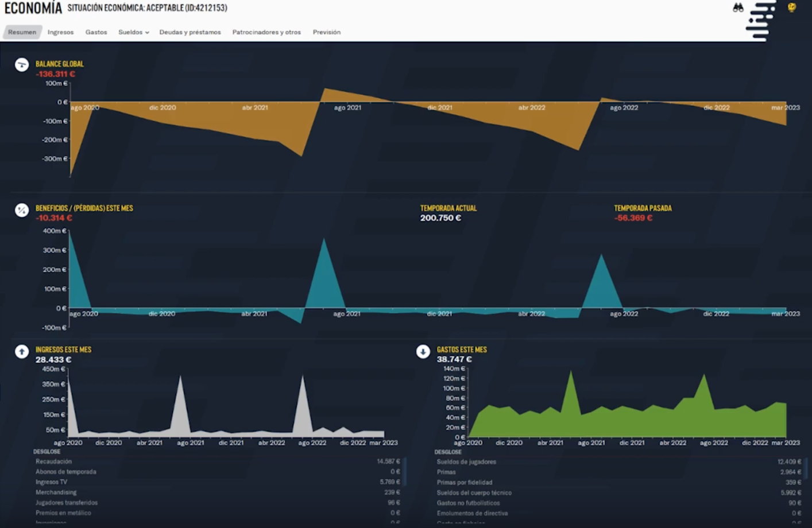Click the -136.311 € balance value
This screenshot has height=528, width=812.
point(55,74)
